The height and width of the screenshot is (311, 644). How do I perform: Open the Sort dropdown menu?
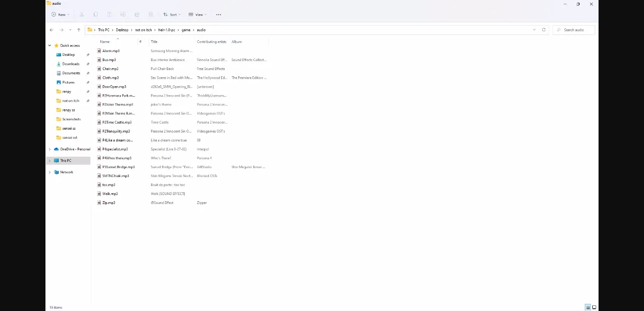click(171, 15)
